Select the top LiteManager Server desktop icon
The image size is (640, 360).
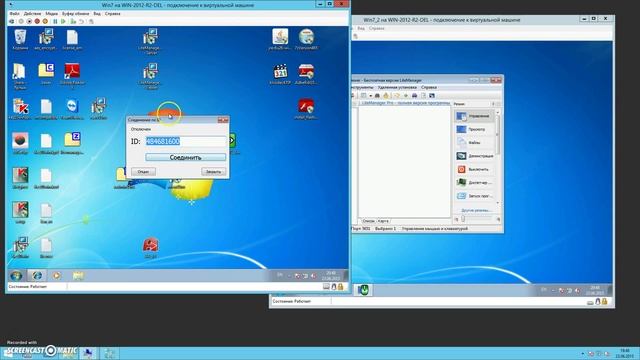click(151, 41)
